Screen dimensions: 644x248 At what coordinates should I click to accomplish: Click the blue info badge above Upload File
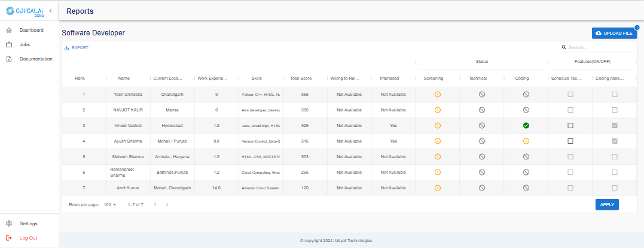[637, 27]
